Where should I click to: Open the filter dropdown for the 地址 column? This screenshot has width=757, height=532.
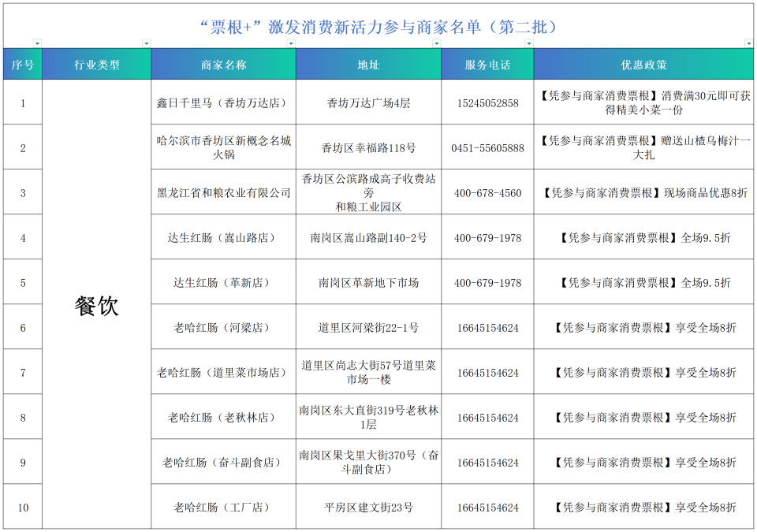436,43
